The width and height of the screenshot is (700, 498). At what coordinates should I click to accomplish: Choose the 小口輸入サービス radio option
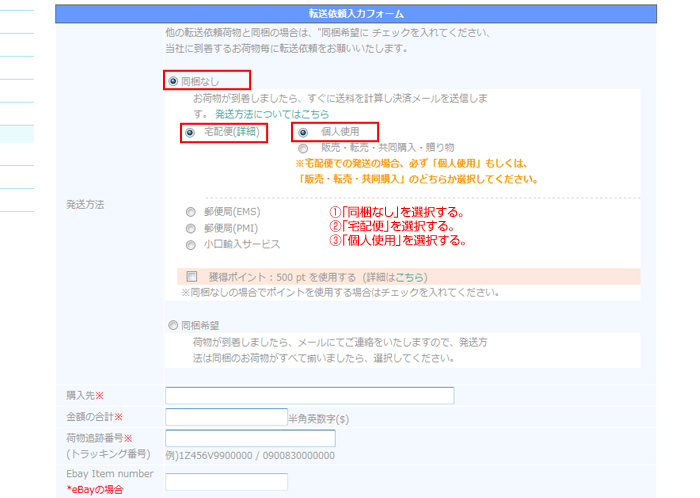[x=190, y=244]
